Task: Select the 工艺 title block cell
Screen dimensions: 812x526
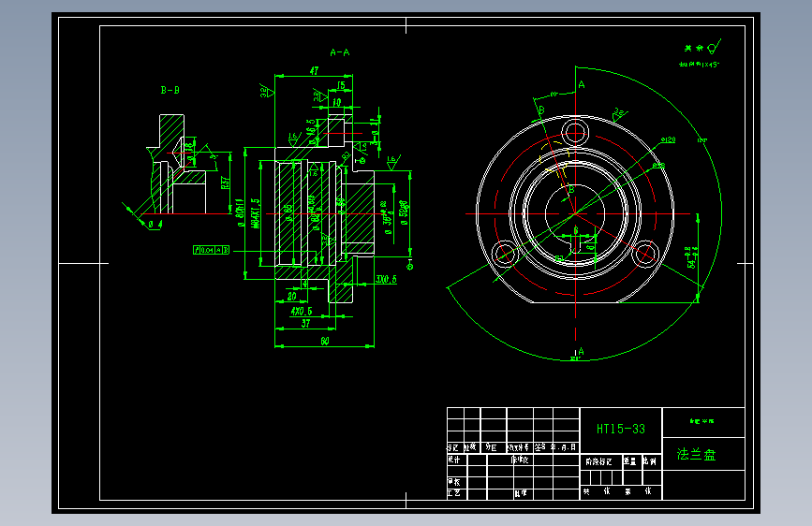Action: click(x=453, y=493)
